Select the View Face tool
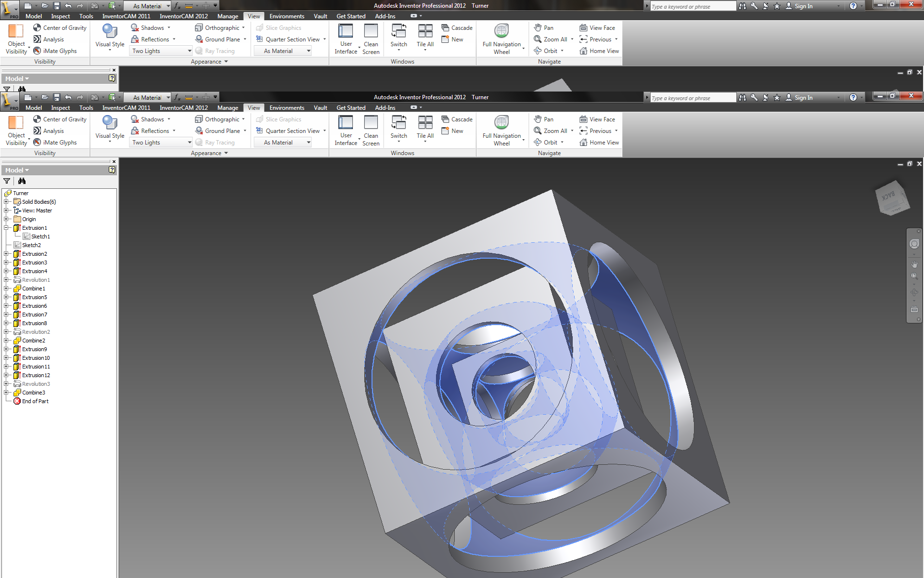924x578 pixels. point(598,119)
